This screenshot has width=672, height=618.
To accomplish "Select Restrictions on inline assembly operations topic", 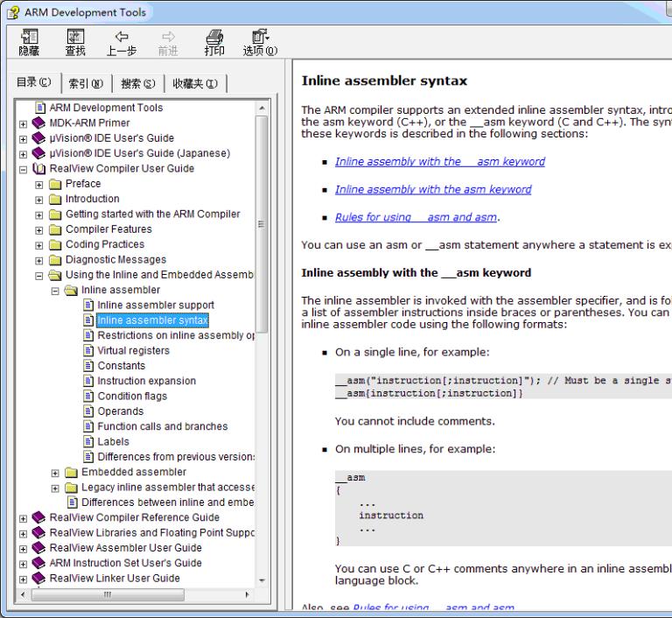I will pyautogui.click(x=176, y=335).
